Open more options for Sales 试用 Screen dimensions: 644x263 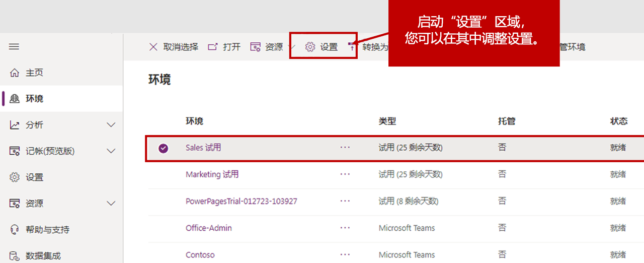click(345, 148)
